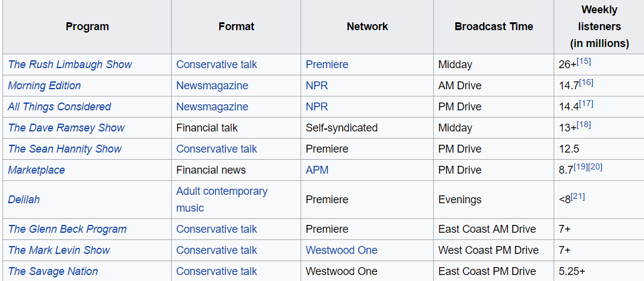Click the APM network link

pos(317,170)
